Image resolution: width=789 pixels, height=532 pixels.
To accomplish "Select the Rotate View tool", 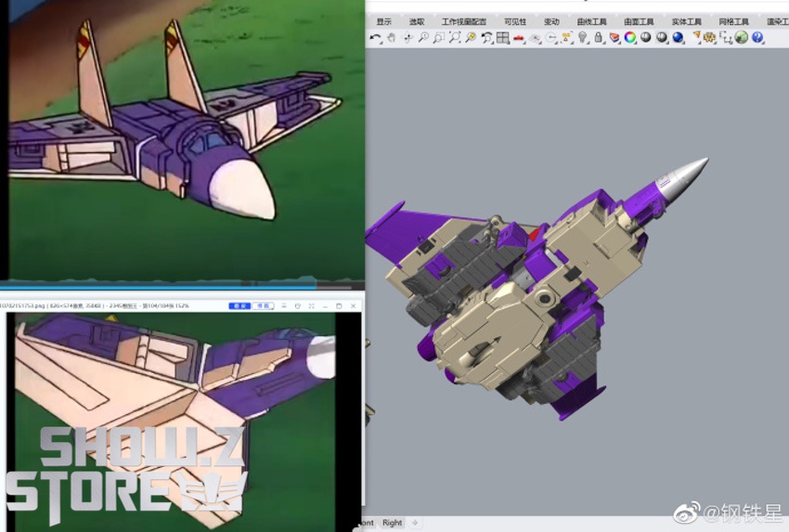I will coord(407,37).
